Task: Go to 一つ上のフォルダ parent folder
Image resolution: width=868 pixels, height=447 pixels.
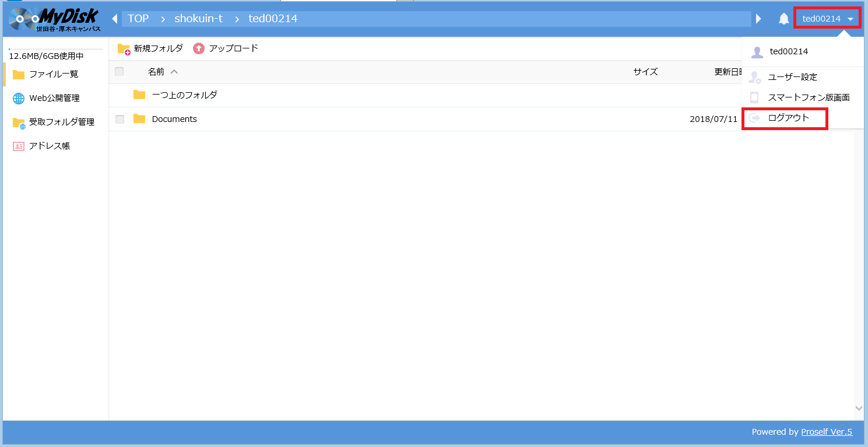Action: [x=184, y=95]
